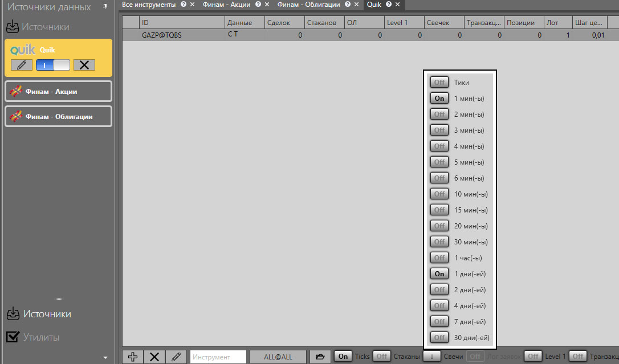619x364 pixels.
Task: Click the Инструмент input field
Action: [x=218, y=357]
